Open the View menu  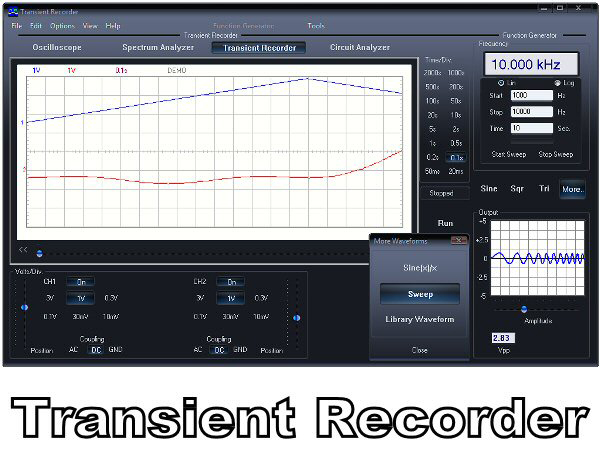(x=90, y=26)
